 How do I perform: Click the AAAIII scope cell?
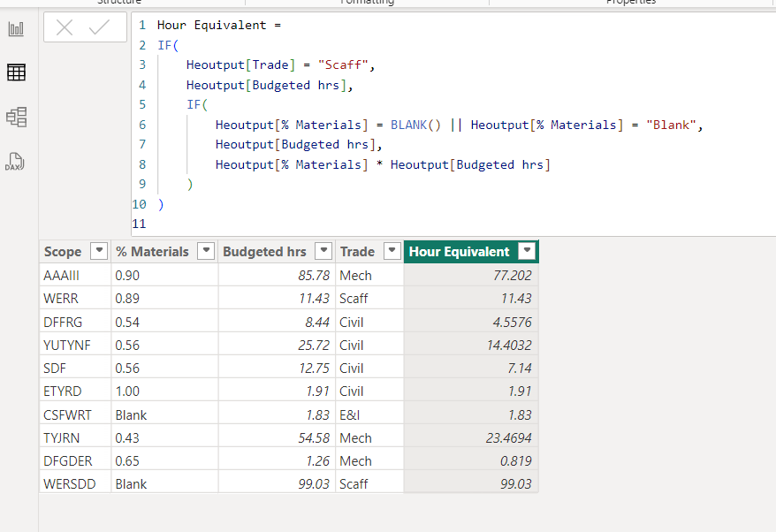coord(75,275)
